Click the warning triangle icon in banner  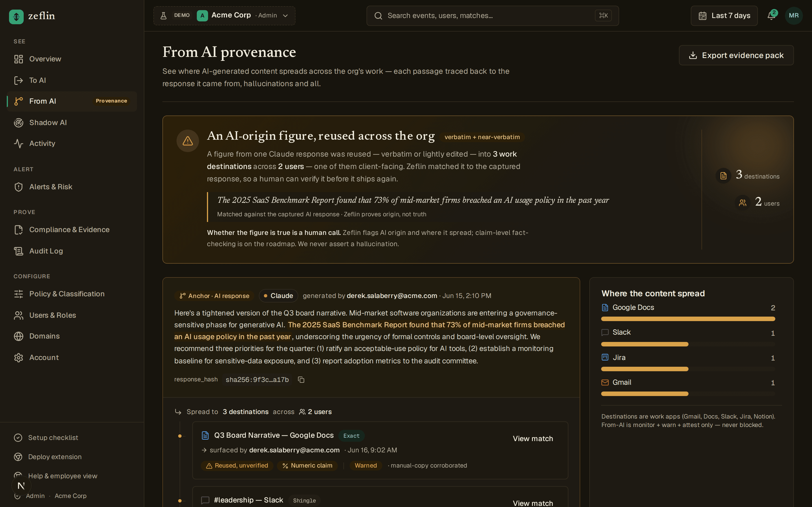[187, 141]
